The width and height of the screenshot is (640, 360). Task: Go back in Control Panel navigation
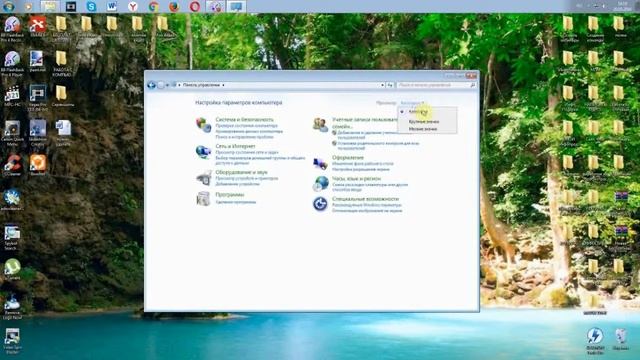click(x=151, y=85)
